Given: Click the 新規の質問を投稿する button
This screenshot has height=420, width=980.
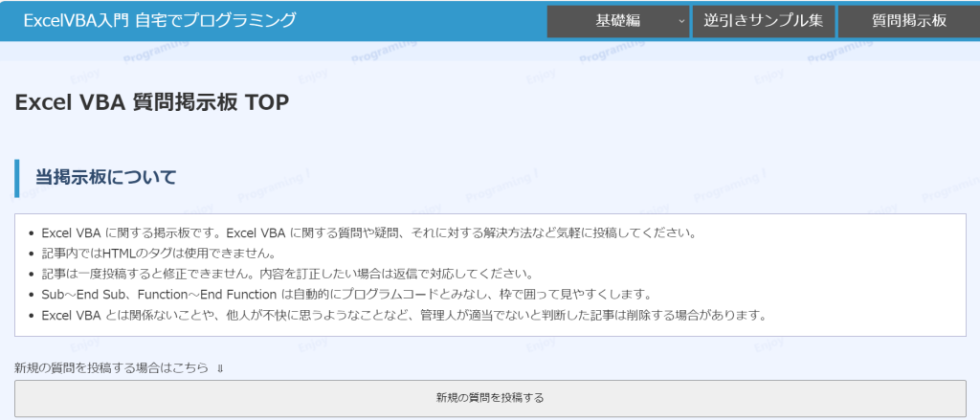Looking at the screenshot, I should [x=490, y=398].
